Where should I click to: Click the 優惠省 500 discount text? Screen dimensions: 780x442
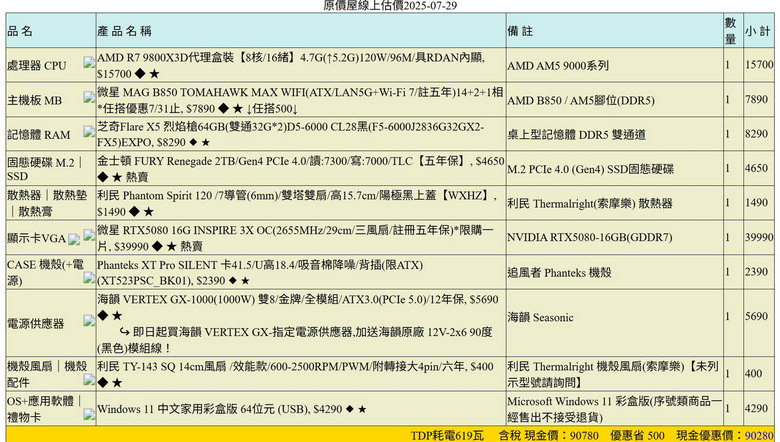point(637,436)
